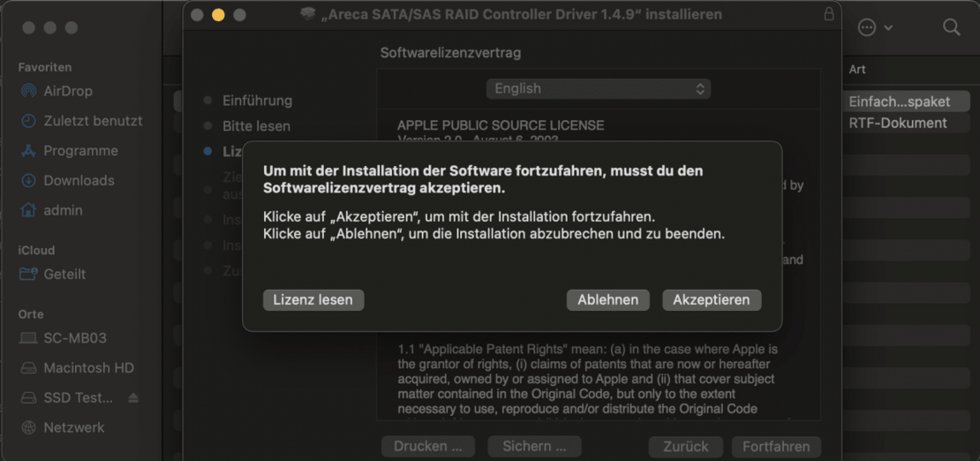The width and height of the screenshot is (980, 461).
Task: Click the Ablehnen button
Action: click(x=607, y=299)
